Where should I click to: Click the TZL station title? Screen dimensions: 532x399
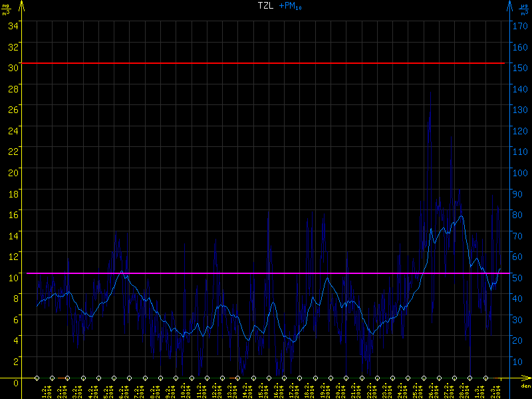[x=265, y=5]
